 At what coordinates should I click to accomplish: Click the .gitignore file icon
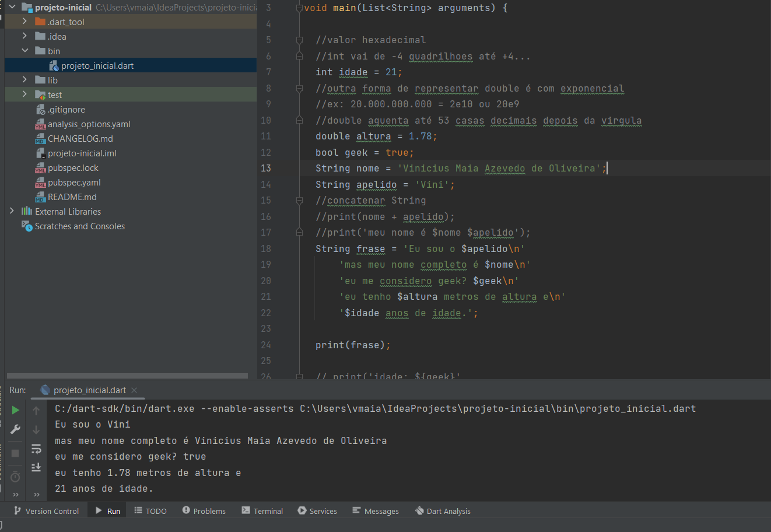point(40,109)
